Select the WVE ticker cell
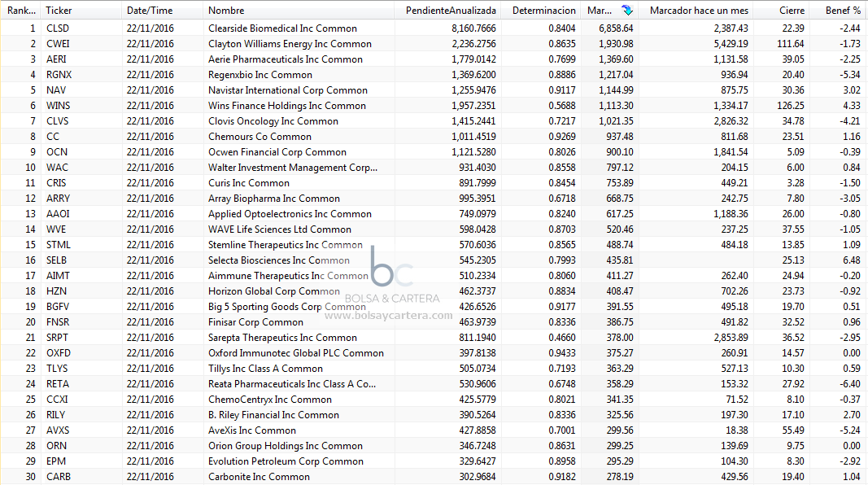This screenshot has width=868, height=485. pos(56,229)
